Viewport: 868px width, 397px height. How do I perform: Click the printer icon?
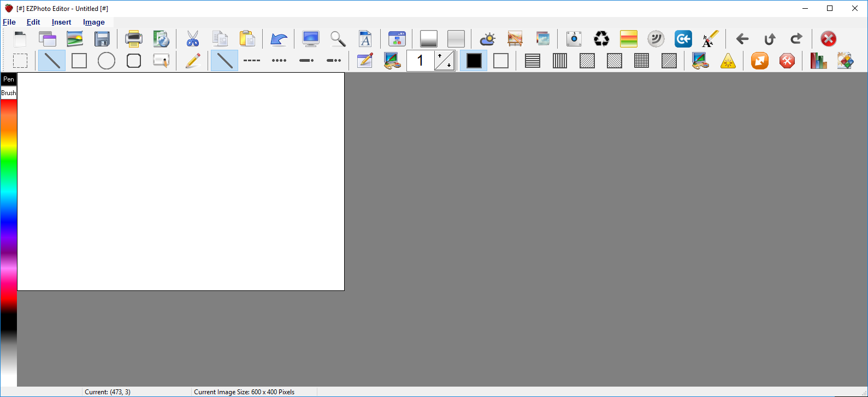[133, 39]
